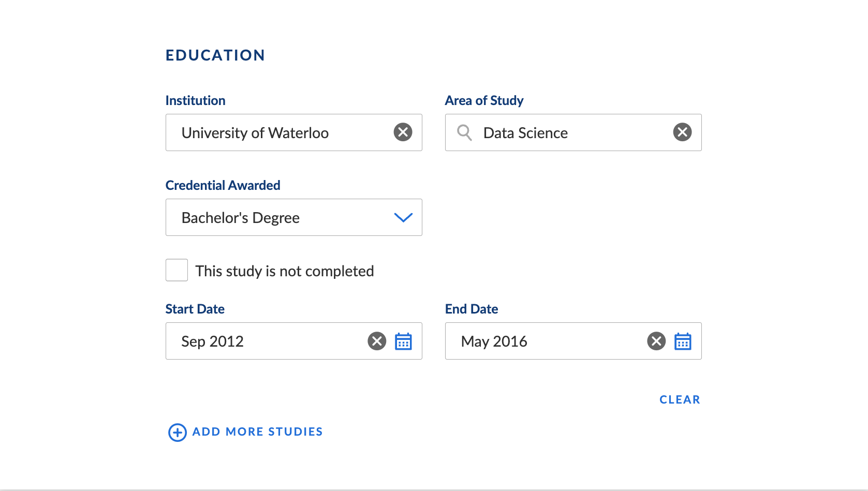Click the search magnifier icon in Area of Study
The width and height of the screenshot is (868, 491).
464,132
